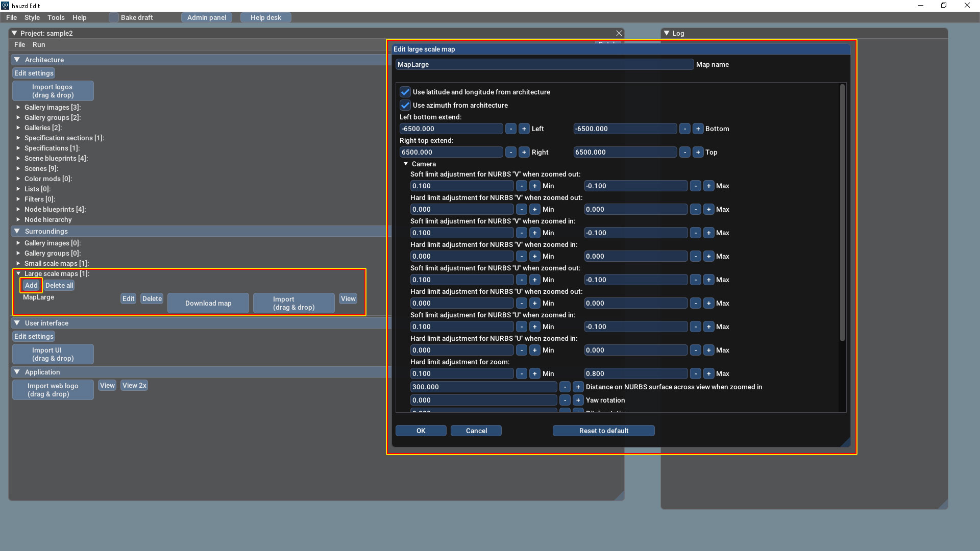The height and width of the screenshot is (551, 980).
Task: Click the dialog vertical scrollbar
Action: (x=842, y=214)
